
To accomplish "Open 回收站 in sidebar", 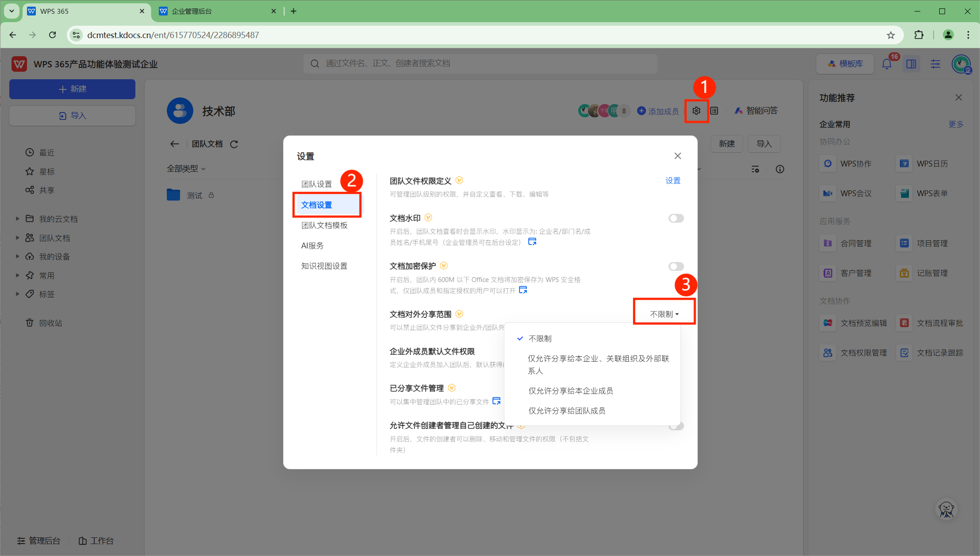I will point(44,323).
